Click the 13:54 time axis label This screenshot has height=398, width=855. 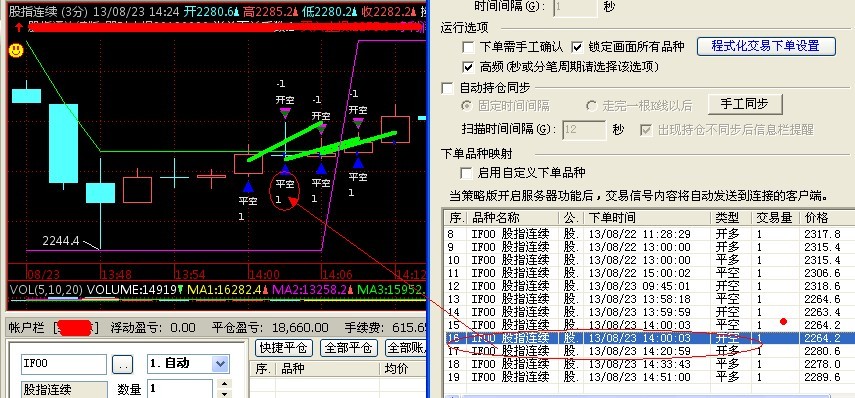click(x=190, y=274)
